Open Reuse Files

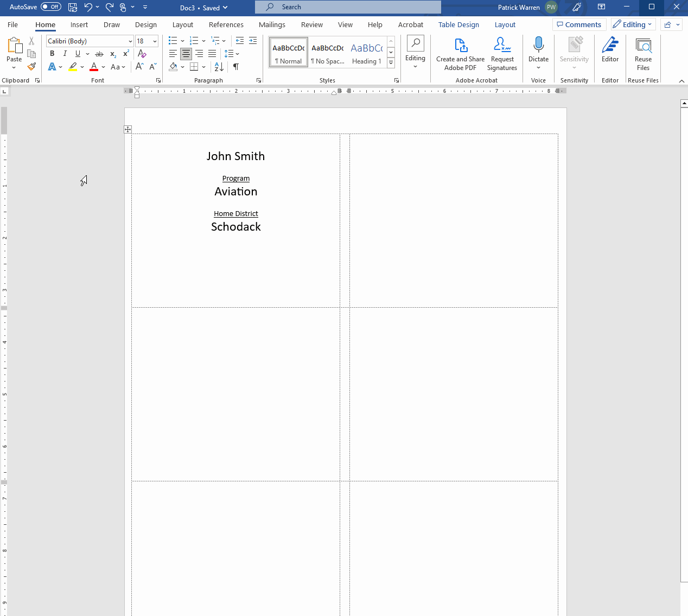point(643,53)
